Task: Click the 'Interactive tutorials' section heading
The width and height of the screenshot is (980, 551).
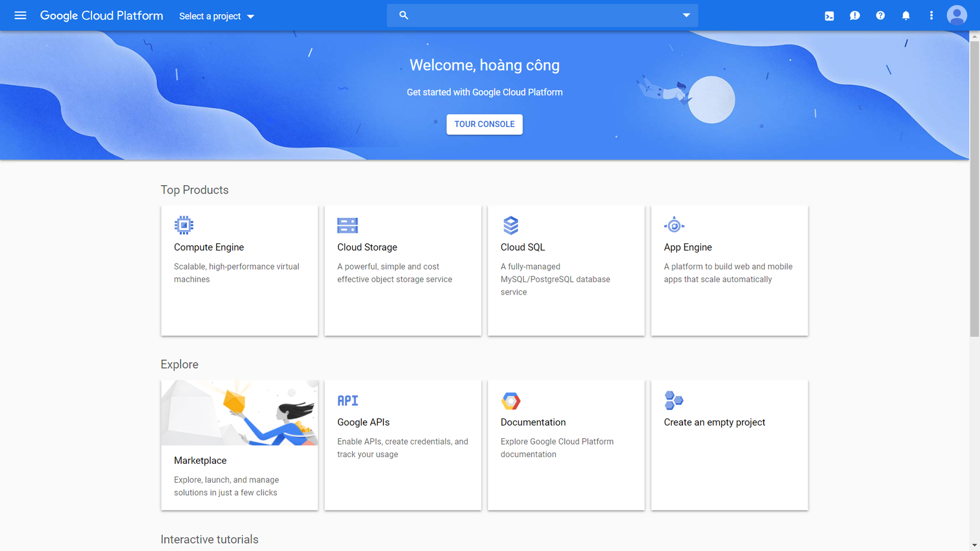Action: click(x=210, y=539)
